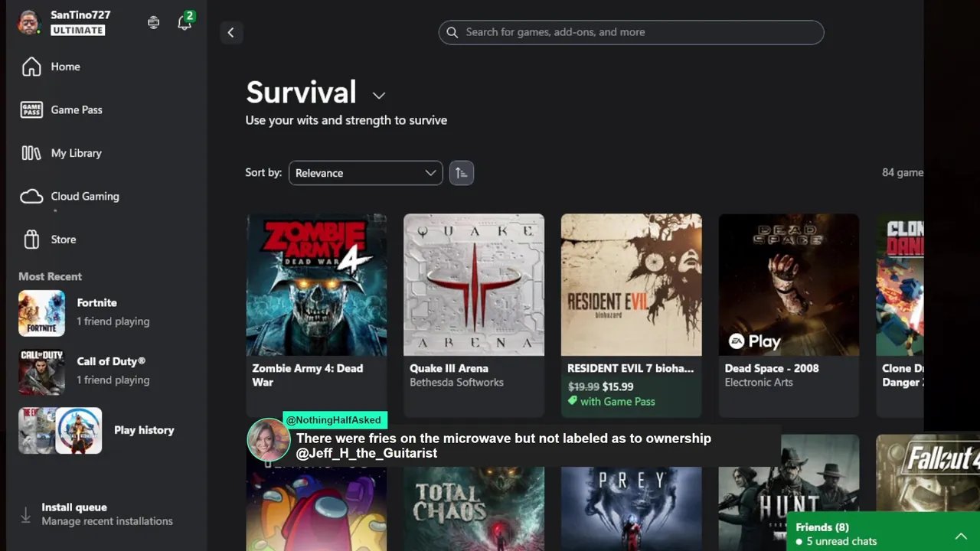This screenshot has height=551, width=980.
Task: Open Prey game cover
Action: click(x=631, y=509)
